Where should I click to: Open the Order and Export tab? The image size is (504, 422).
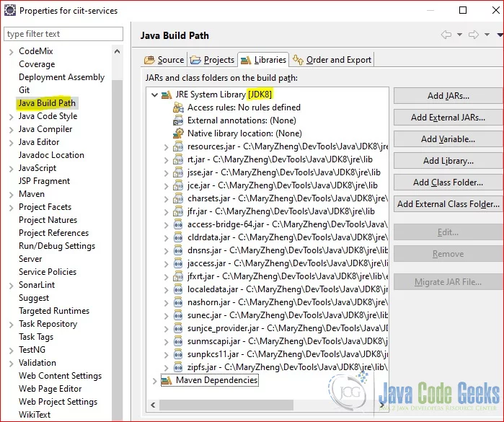coord(332,60)
